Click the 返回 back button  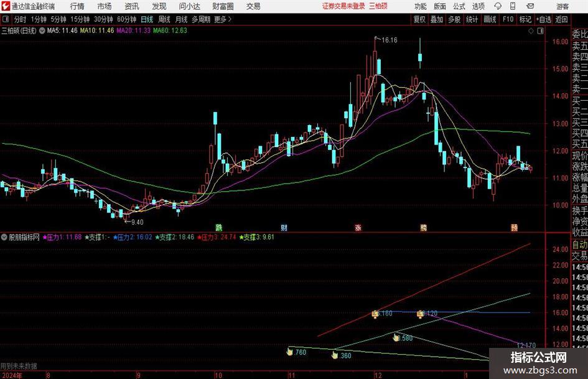(x=561, y=19)
